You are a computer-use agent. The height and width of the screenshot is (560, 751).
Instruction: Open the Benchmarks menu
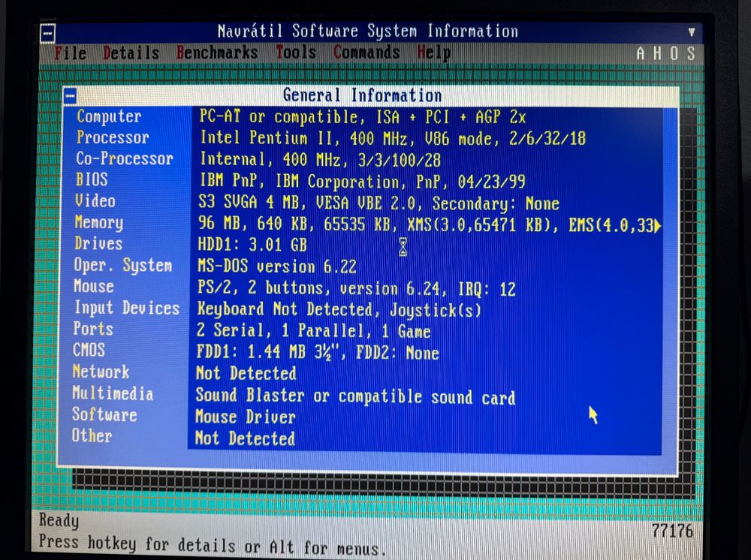[x=217, y=52]
